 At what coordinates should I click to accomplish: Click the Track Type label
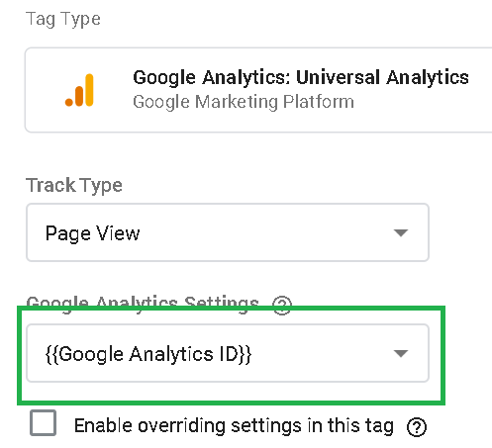tap(74, 186)
